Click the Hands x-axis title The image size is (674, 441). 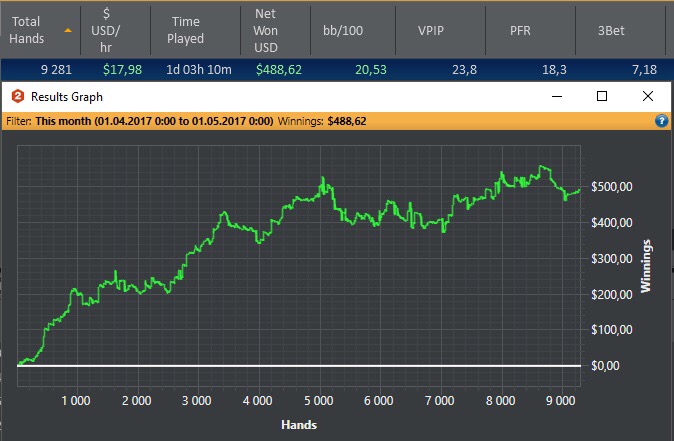tap(299, 425)
